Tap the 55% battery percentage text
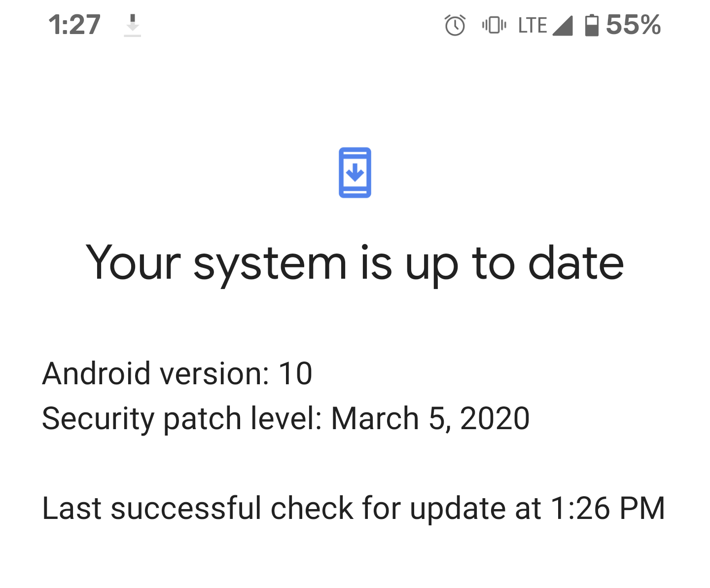Screen dimensions: 710x588 [633, 25]
